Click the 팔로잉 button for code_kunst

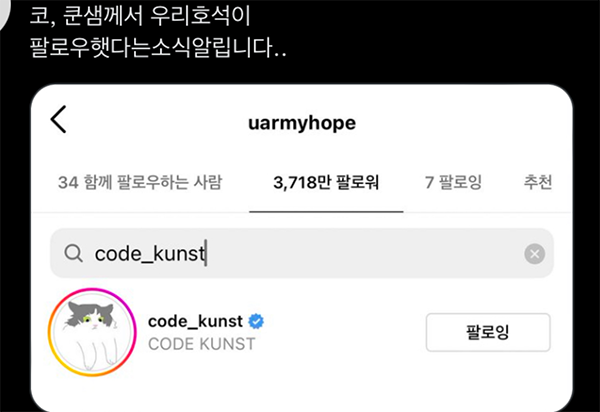[488, 332]
